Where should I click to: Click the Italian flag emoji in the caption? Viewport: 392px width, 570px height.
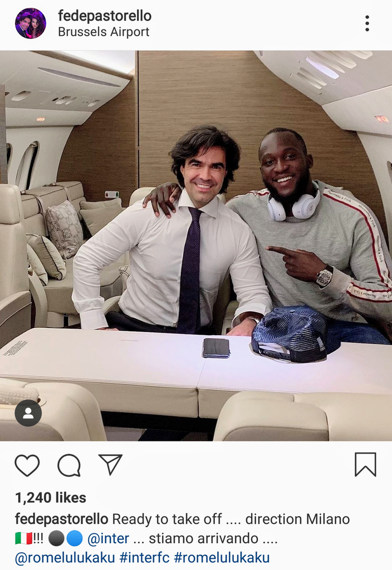coord(23,538)
